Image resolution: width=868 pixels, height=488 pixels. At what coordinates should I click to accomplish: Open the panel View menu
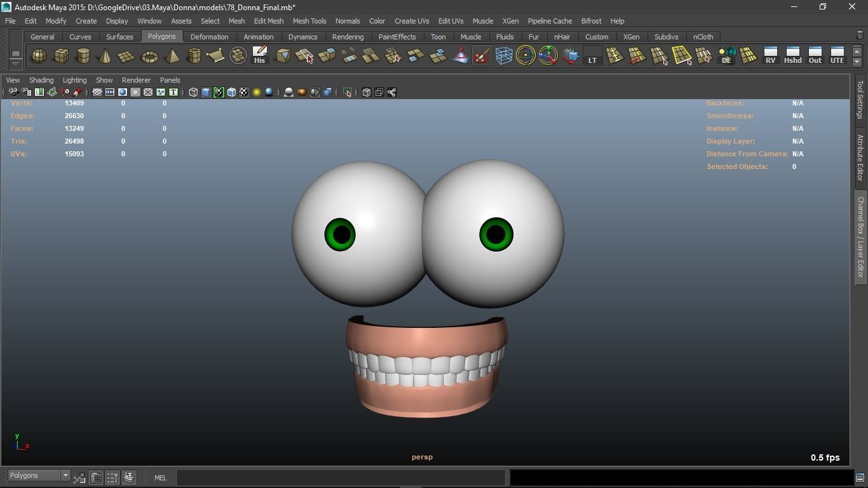(13, 80)
